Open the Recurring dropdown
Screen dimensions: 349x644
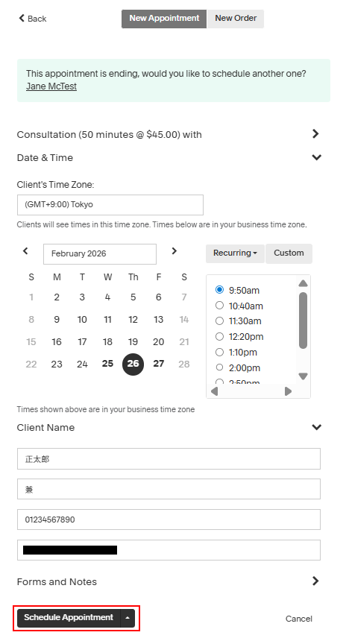click(235, 253)
